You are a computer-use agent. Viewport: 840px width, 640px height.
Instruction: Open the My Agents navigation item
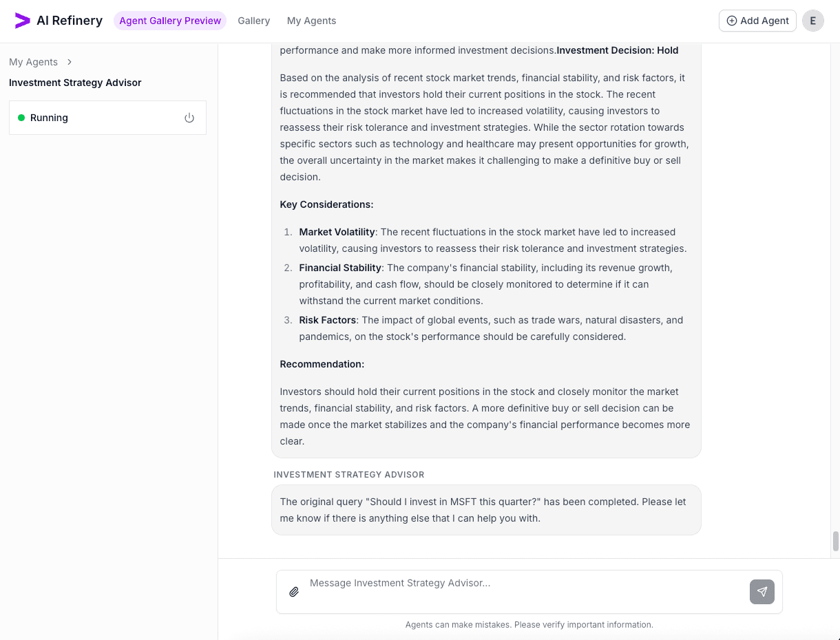click(311, 21)
